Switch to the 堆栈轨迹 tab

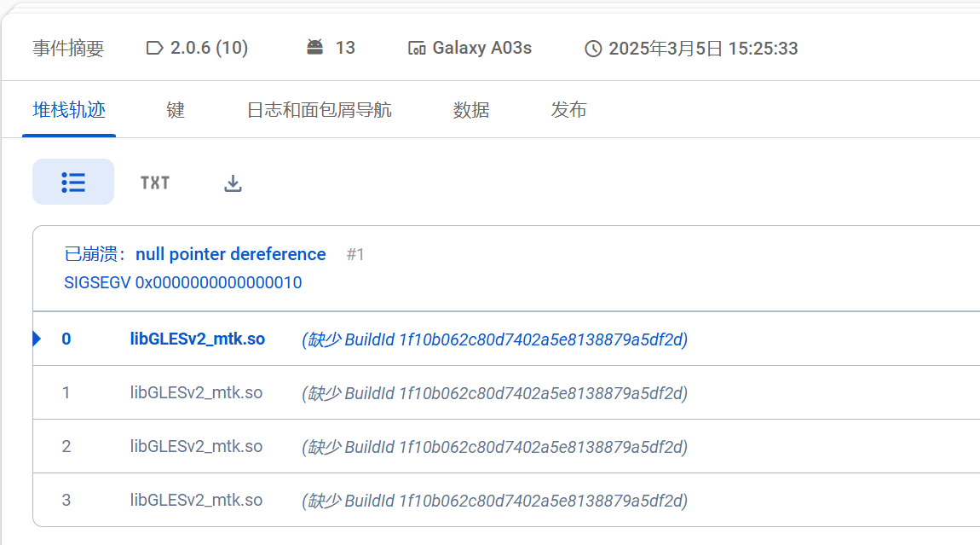69,110
